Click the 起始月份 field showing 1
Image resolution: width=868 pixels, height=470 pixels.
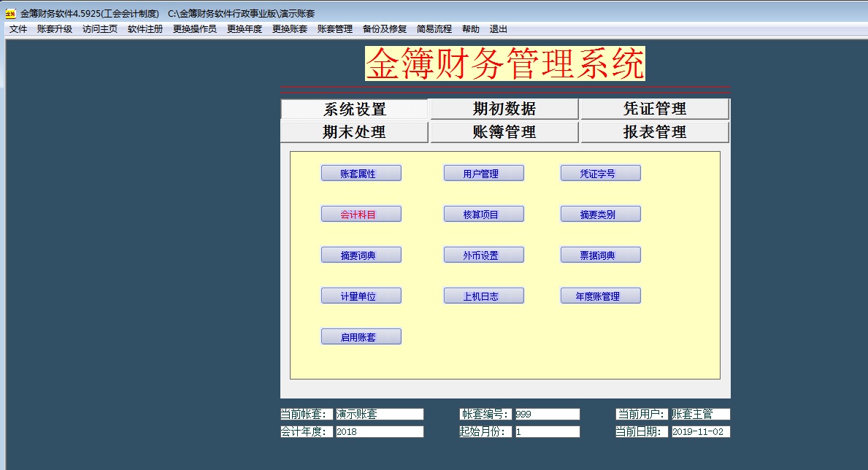[x=548, y=432]
